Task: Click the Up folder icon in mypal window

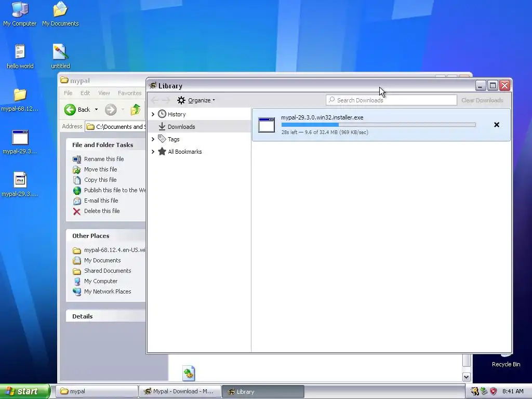Action: [136, 110]
